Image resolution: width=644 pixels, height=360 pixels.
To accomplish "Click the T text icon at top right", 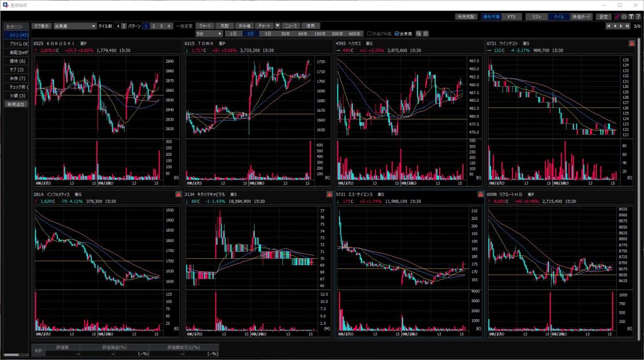I will tap(630, 17).
